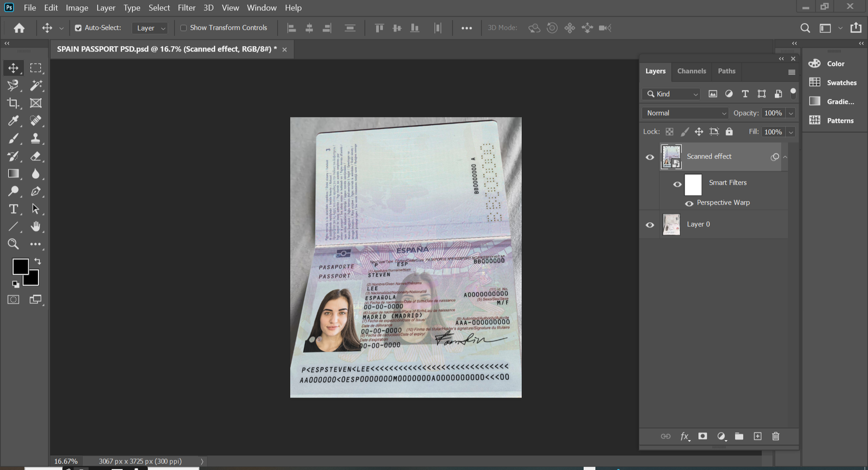Create a new group folder icon

(x=739, y=436)
